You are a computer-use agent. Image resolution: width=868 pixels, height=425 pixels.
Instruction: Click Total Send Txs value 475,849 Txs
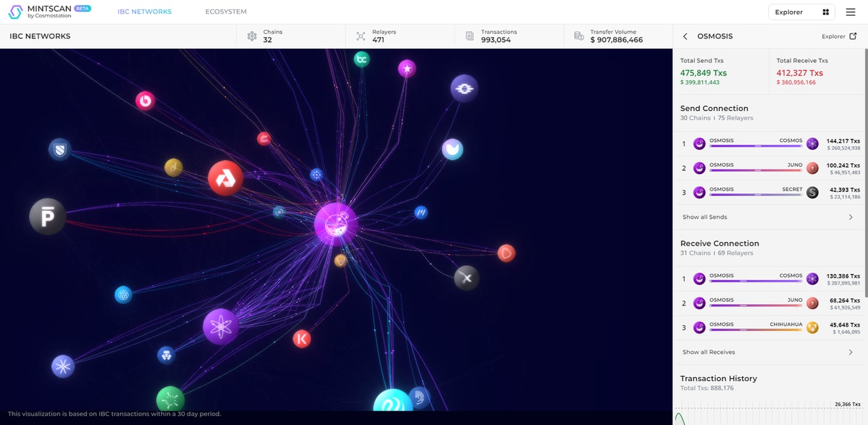703,73
